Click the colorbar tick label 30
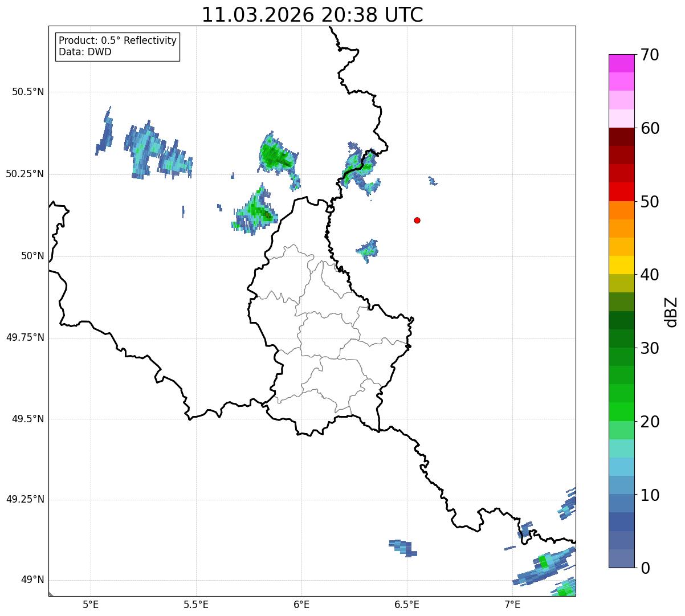685x616 pixels. coord(650,348)
